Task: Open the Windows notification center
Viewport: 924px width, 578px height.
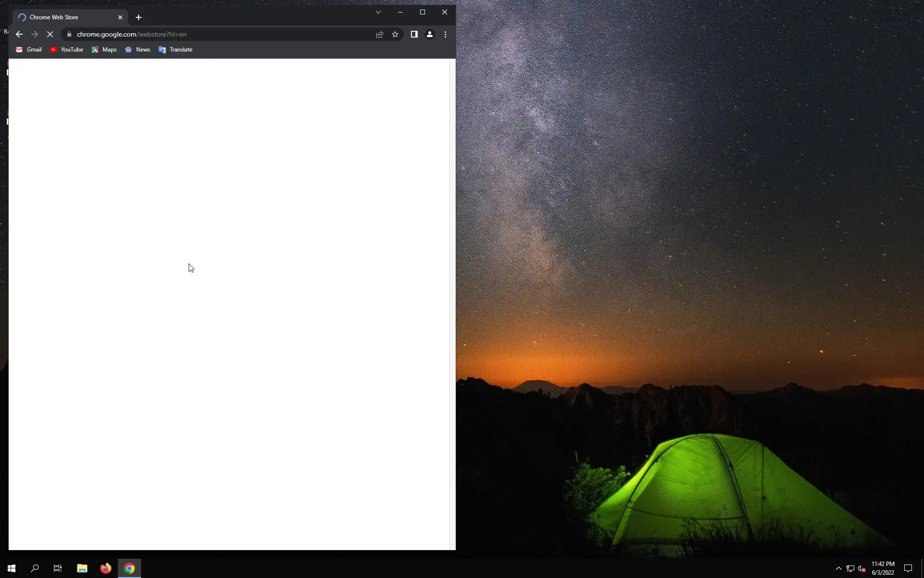Action: [908, 568]
